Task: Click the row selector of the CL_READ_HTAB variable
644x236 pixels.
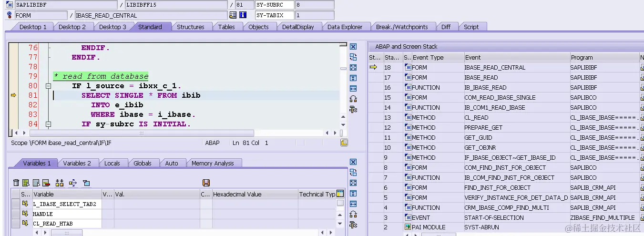Action: pos(16,224)
